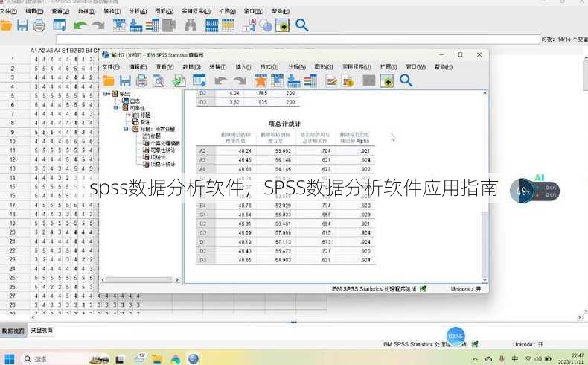Click the grey Redo arrow in Data Editor
The image size is (588, 365).
(x=98, y=25)
